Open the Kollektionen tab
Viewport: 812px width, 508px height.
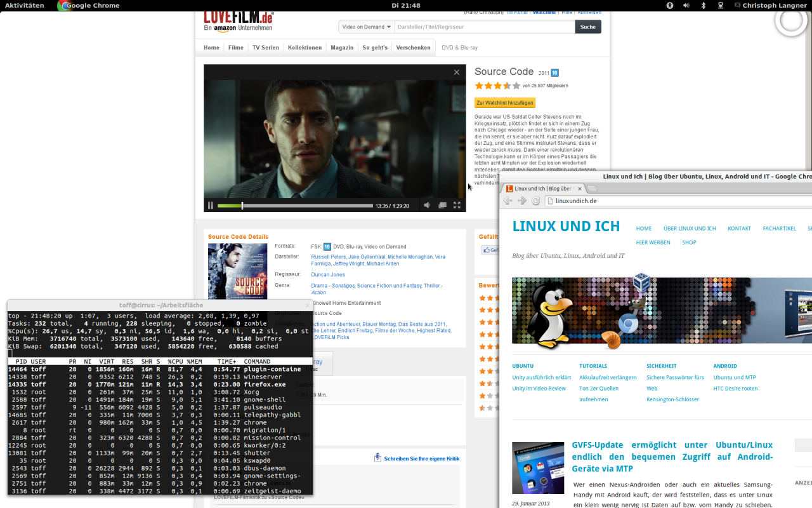coord(304,48)
